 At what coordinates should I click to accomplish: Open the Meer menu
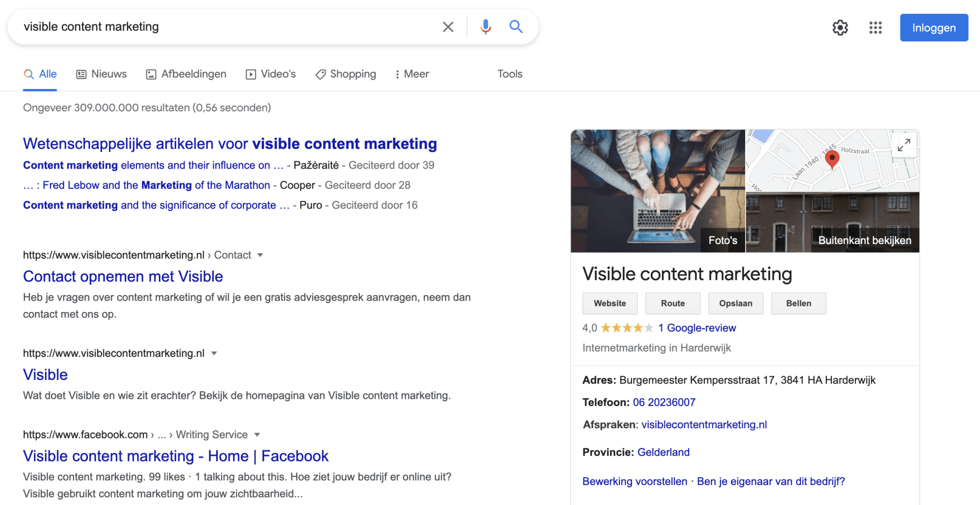(x=412, y=74)
